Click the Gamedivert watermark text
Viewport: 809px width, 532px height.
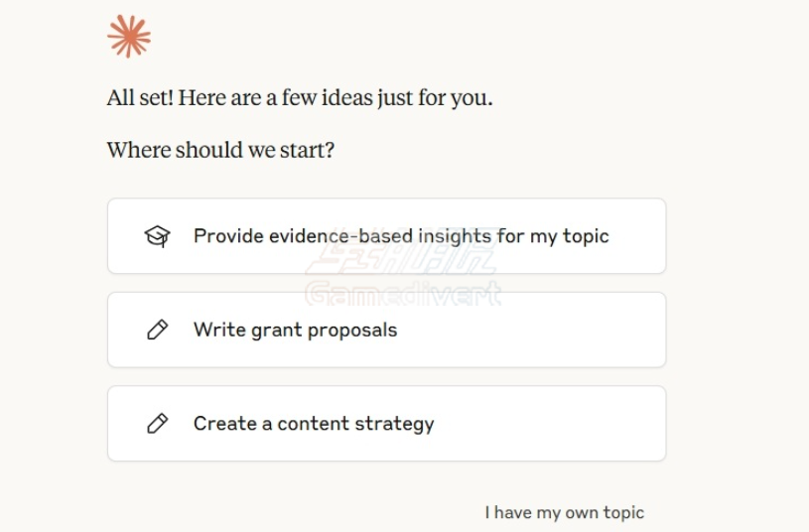(402, 294)
